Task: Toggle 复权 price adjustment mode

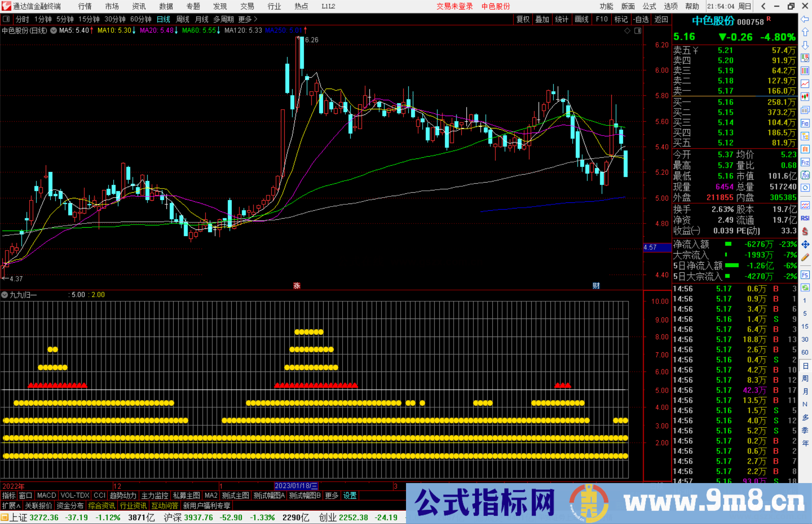Action: click(x=523, y=19)
